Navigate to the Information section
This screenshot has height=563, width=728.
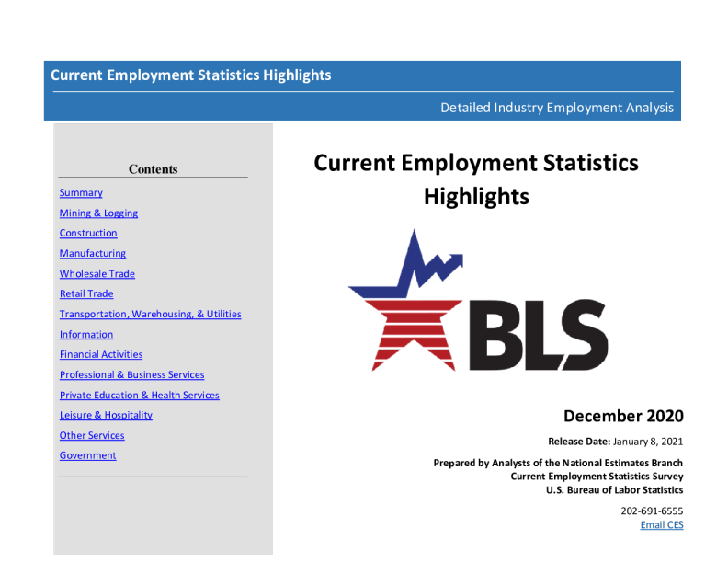(x=86, y=335)
